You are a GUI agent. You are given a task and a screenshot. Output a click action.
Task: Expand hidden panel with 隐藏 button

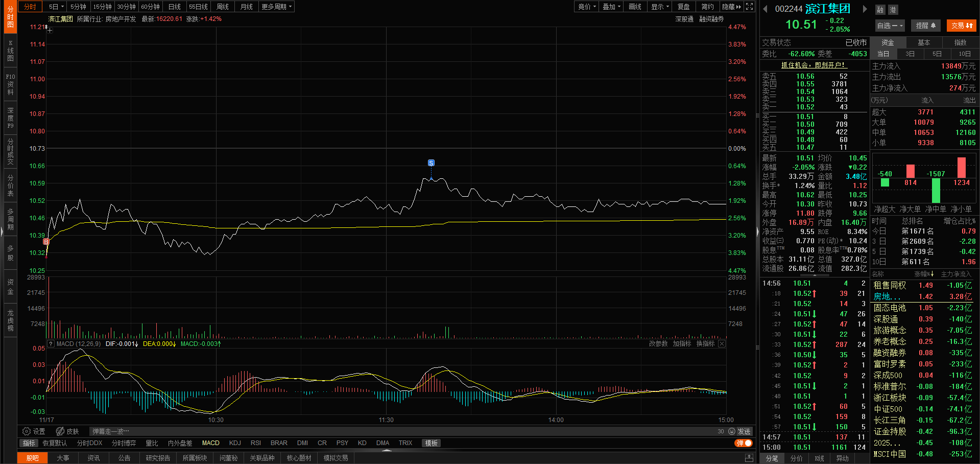[731, 7]
